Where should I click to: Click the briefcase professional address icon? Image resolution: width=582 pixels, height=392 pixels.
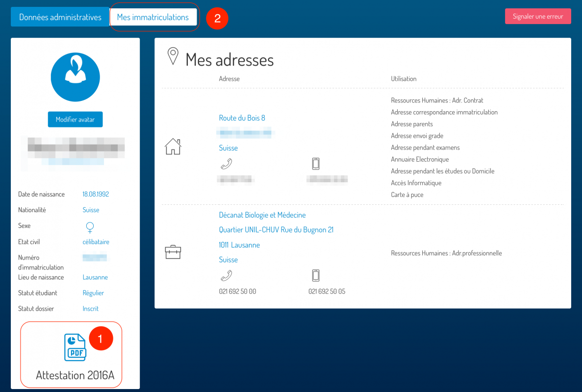coord(173,252)
